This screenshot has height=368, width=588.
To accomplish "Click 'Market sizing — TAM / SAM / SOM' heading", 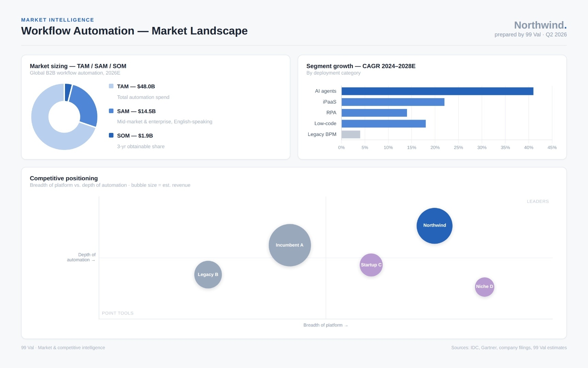I will (78, 66).
